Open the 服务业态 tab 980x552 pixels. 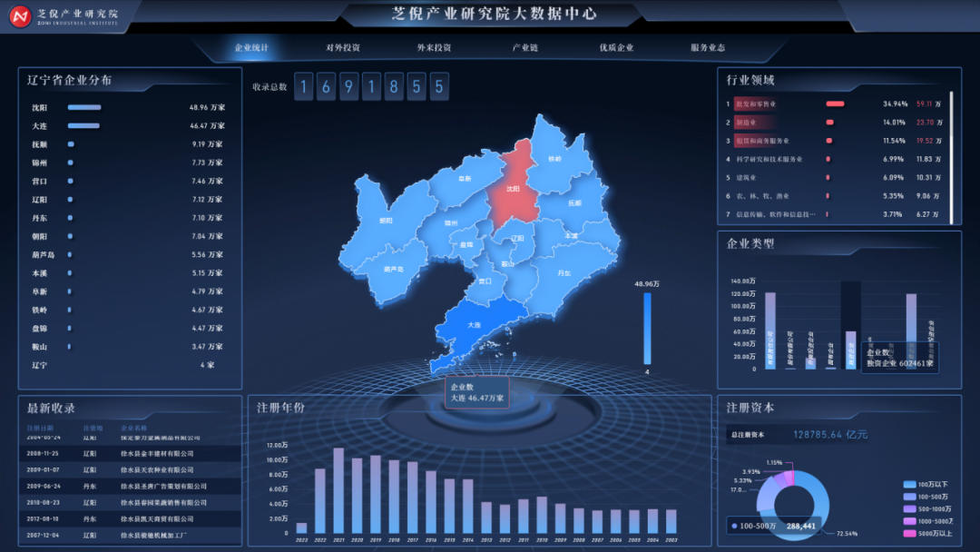tap(708, 47)
